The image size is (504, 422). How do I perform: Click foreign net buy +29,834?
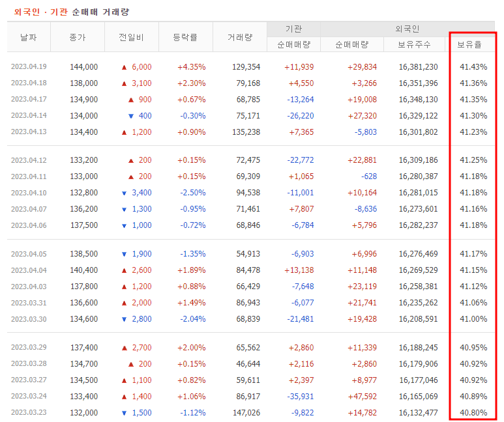click(362, 67)
